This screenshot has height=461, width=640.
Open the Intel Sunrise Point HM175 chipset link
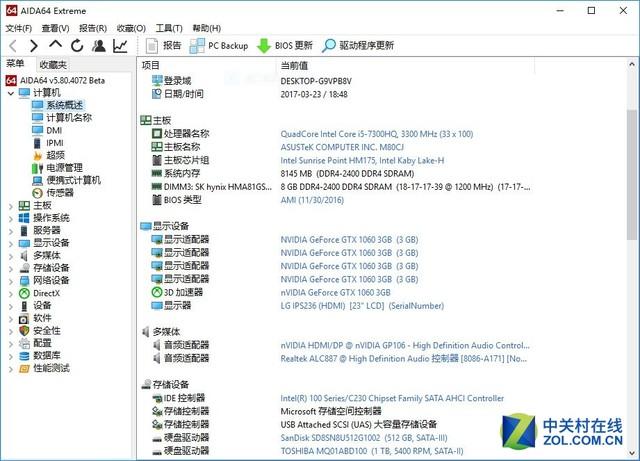coord(362,160)
